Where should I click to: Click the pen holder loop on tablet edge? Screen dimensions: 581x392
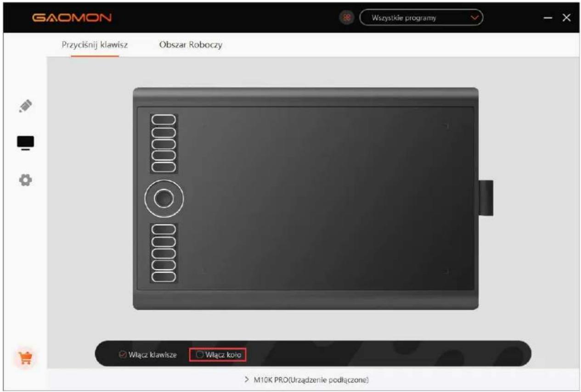click(485, 198)
